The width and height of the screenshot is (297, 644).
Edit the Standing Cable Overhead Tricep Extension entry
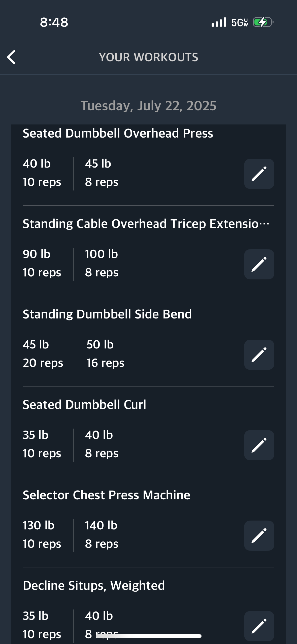259,264
